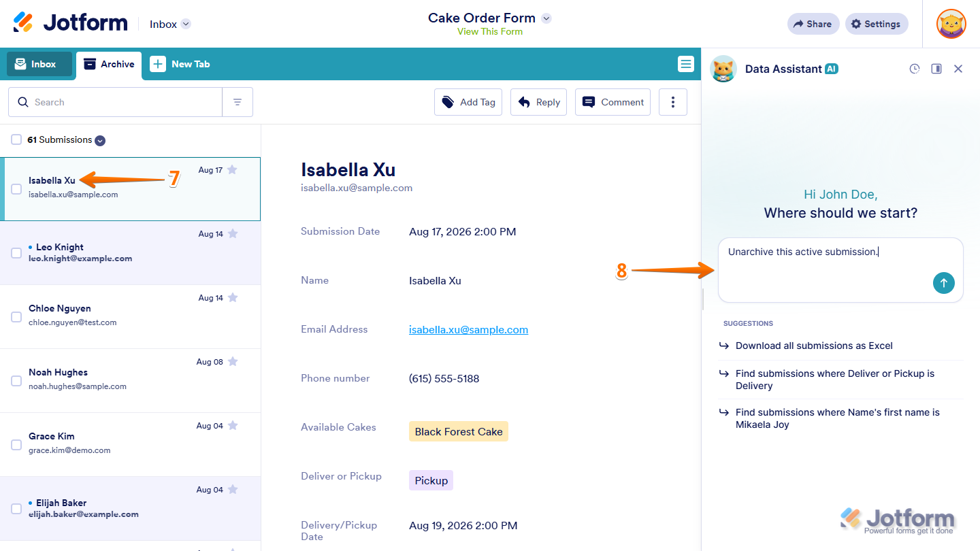Tick the select-all submissions checkbox

point(16,139)
